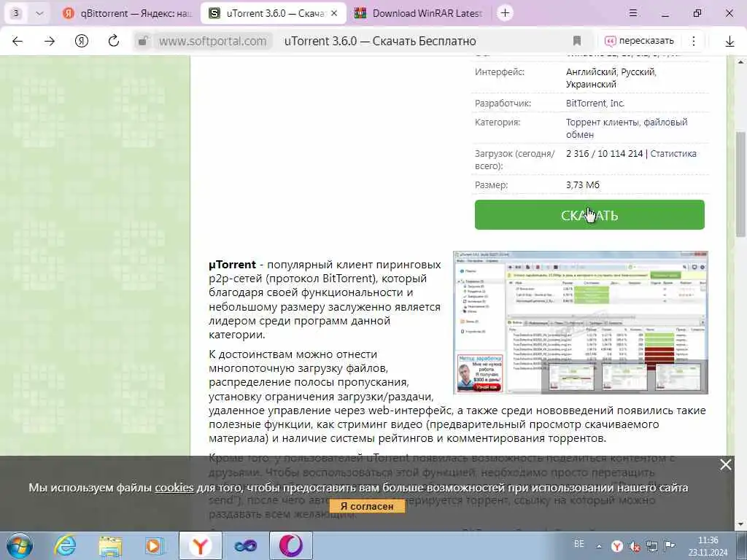Open the uTorrent screenshot preview image

tap(580, 322)
